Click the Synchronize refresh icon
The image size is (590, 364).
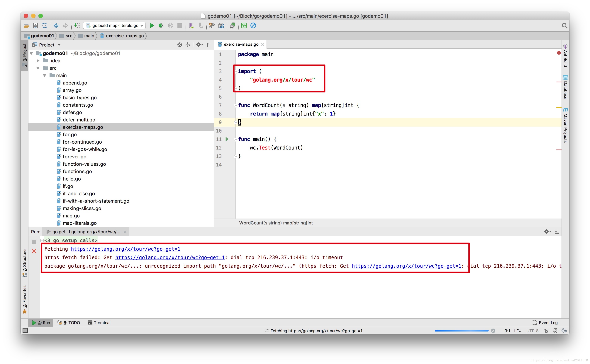(45, 25)
